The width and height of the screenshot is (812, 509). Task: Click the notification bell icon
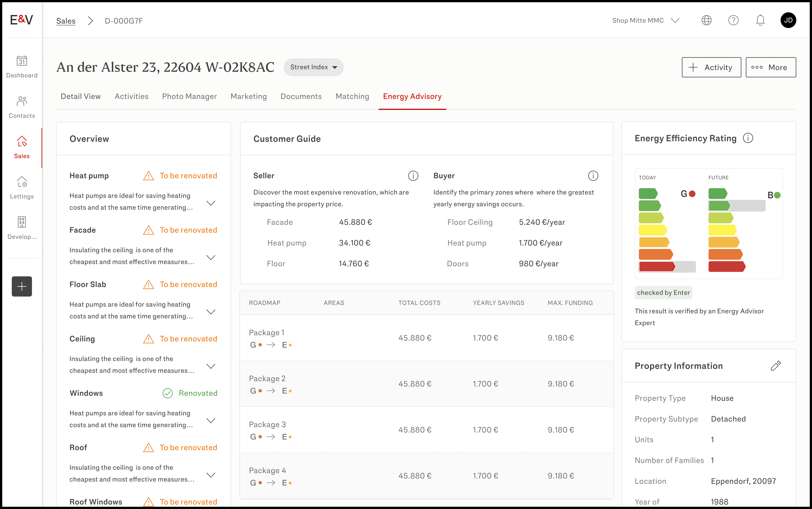click(x=760, y=21)
